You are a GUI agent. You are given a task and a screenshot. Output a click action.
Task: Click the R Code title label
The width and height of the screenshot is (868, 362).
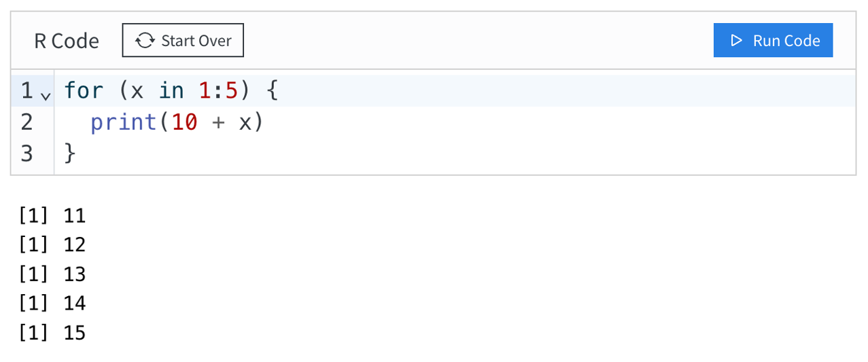point(67,41)
